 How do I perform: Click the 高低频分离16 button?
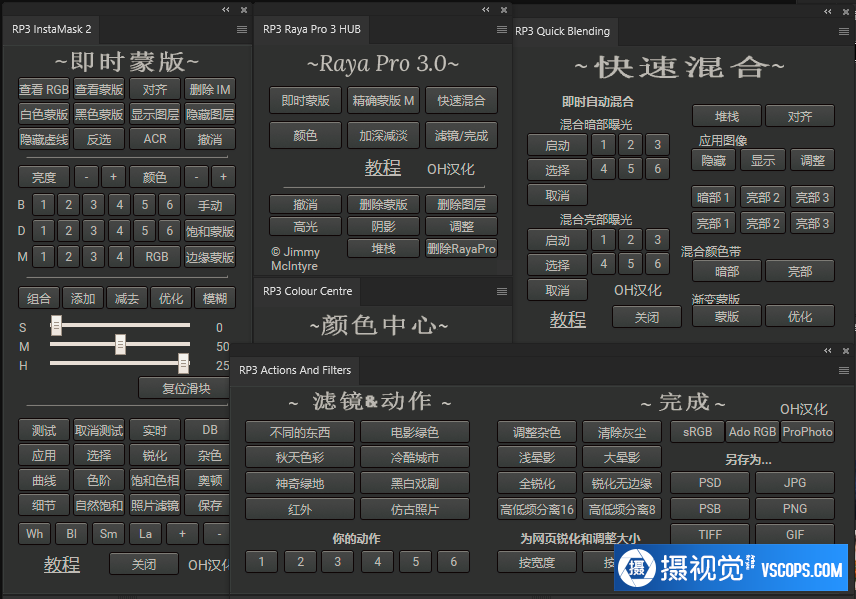tap(537, 509)
